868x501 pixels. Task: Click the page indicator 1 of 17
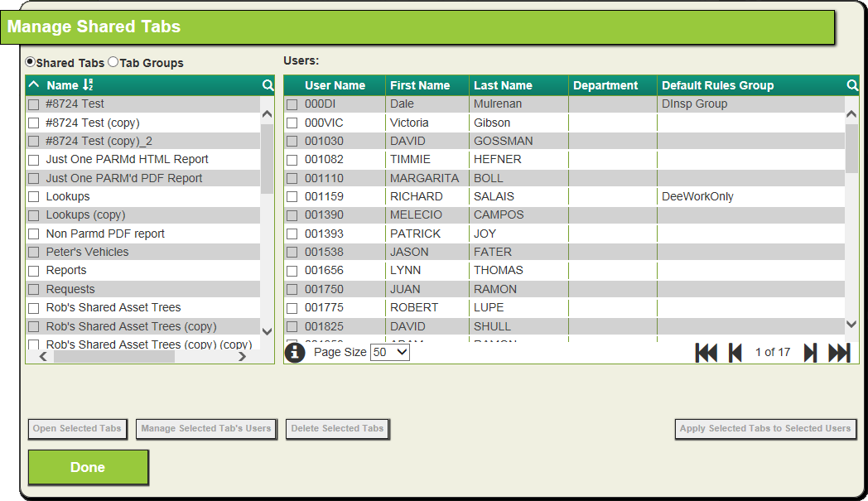(773, 353)
